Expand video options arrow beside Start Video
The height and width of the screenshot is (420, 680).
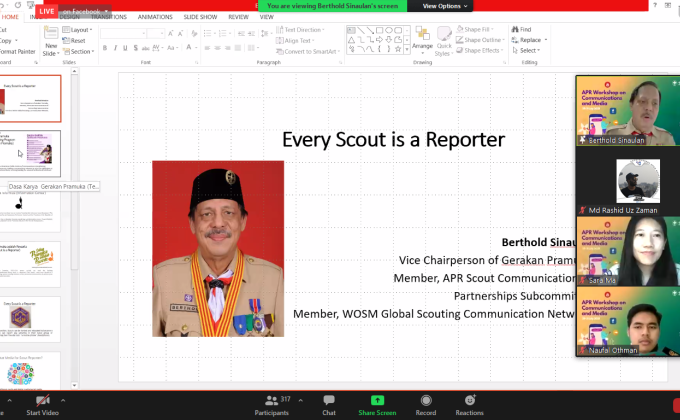(64, 400)
